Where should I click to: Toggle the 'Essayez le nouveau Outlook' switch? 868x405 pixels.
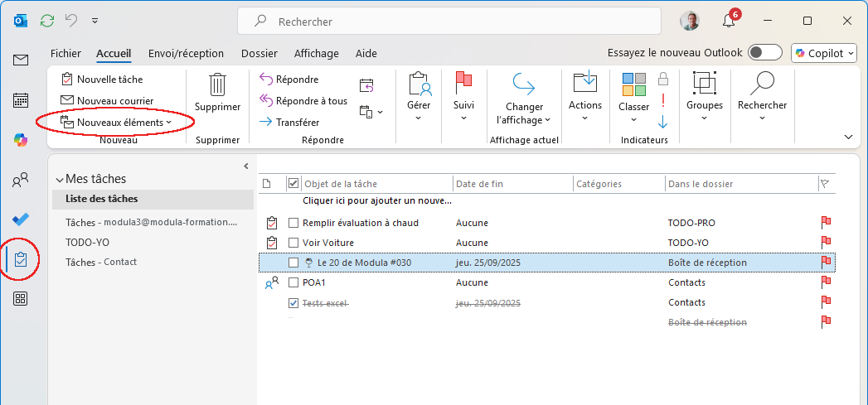coord(764,53)
